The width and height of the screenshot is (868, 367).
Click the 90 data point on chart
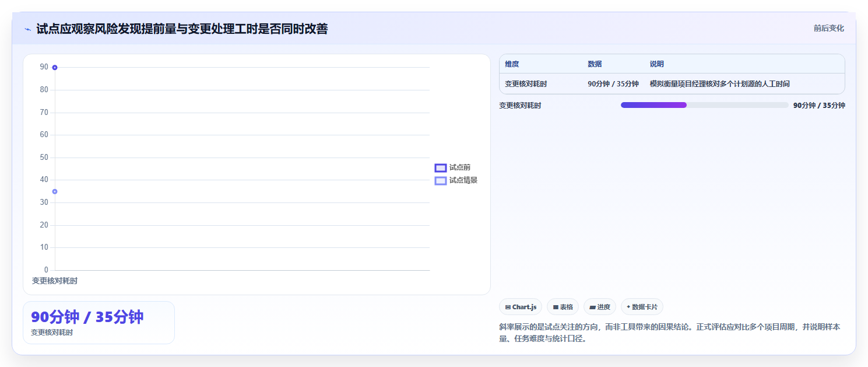[x=55, y=68]
